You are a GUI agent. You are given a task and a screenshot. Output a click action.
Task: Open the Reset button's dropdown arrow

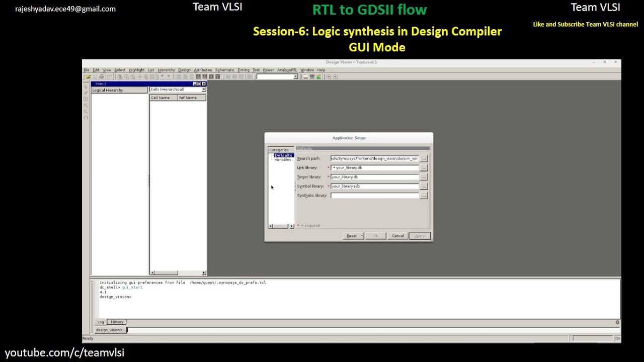click(x=362, y=236)
